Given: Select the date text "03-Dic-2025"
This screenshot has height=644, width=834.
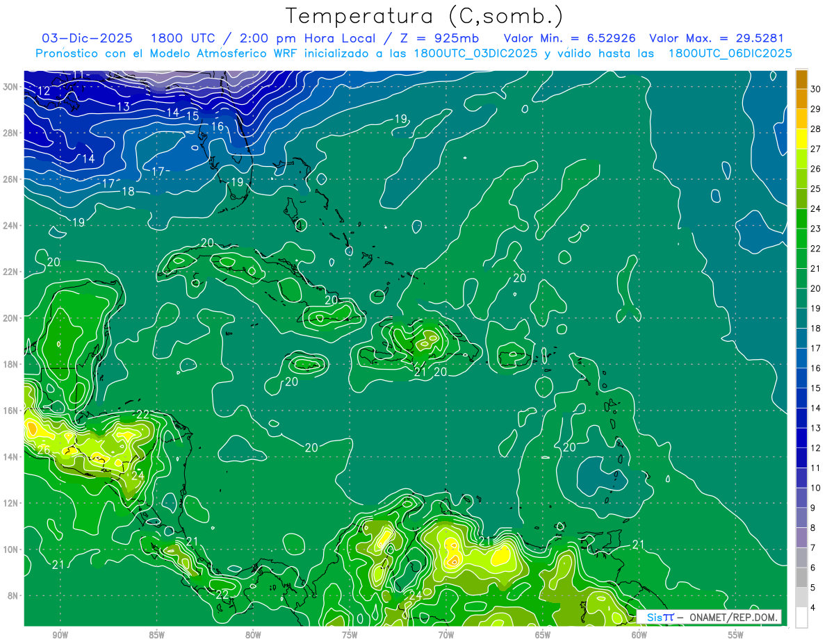Looking at the screenshot, I should pyautogui.click(x=87, y=38).
